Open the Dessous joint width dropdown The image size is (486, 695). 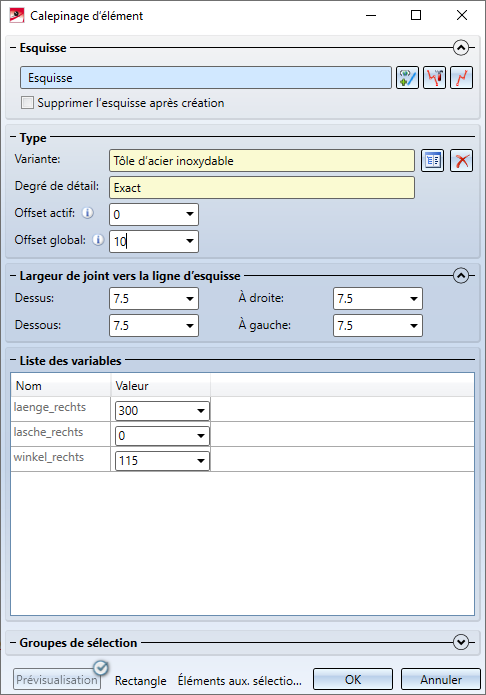tap(190, 326)
